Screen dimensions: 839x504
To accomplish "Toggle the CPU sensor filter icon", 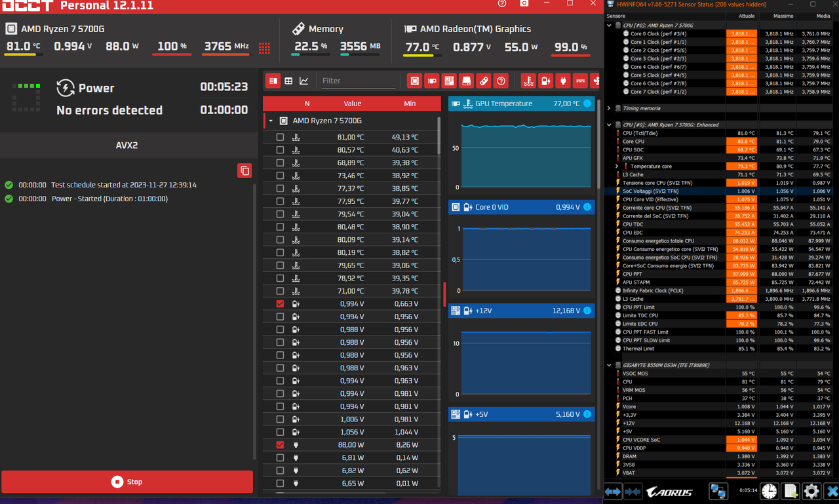I will (414, 81).
